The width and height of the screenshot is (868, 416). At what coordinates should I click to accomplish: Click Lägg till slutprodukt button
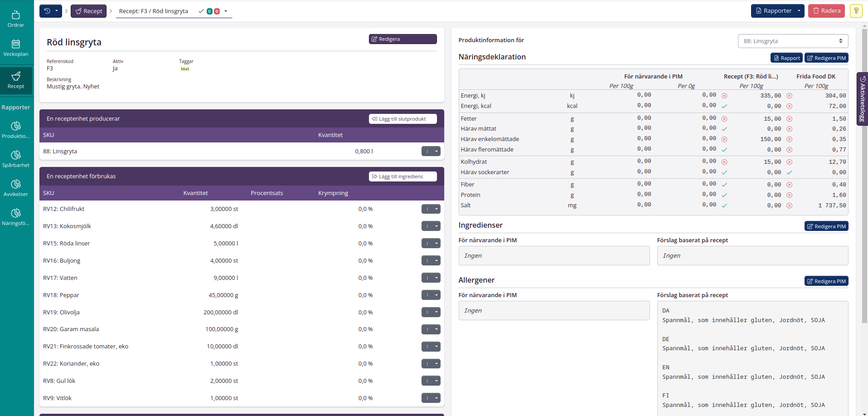tap(402, 119)
